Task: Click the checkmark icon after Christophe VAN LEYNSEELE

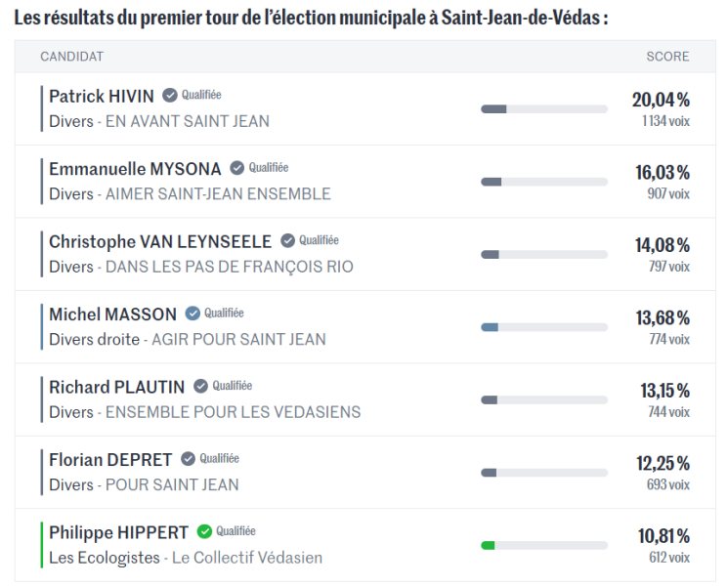Action: point(288,240)
